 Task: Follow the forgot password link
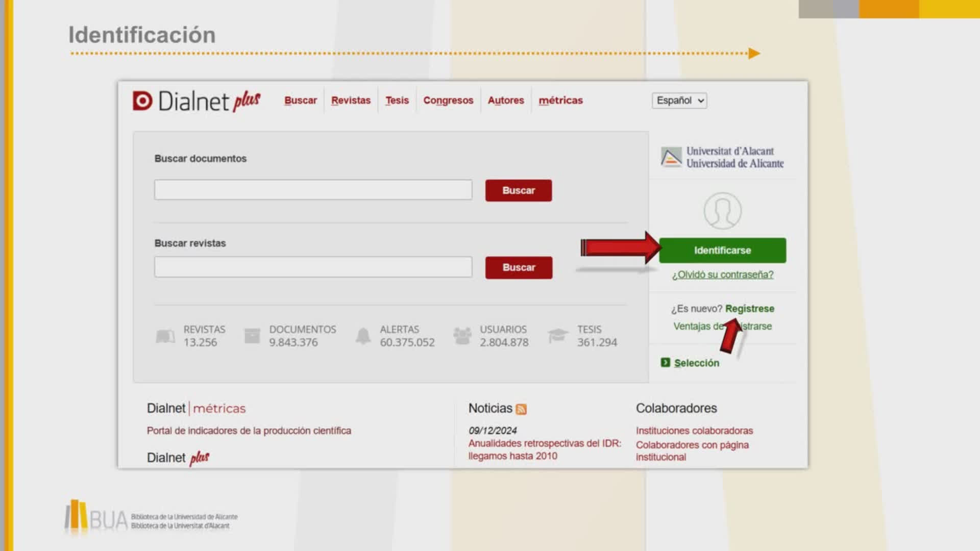(x=722, y=274)
